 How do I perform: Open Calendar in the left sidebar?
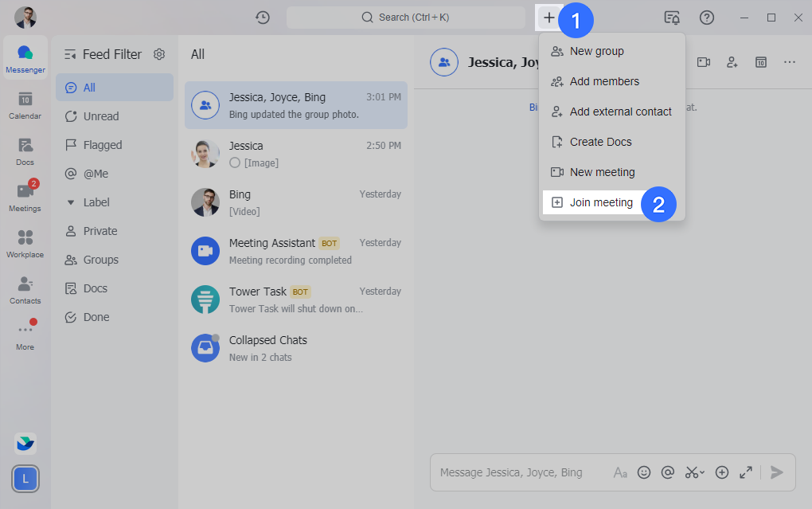(x=25, y=105)
